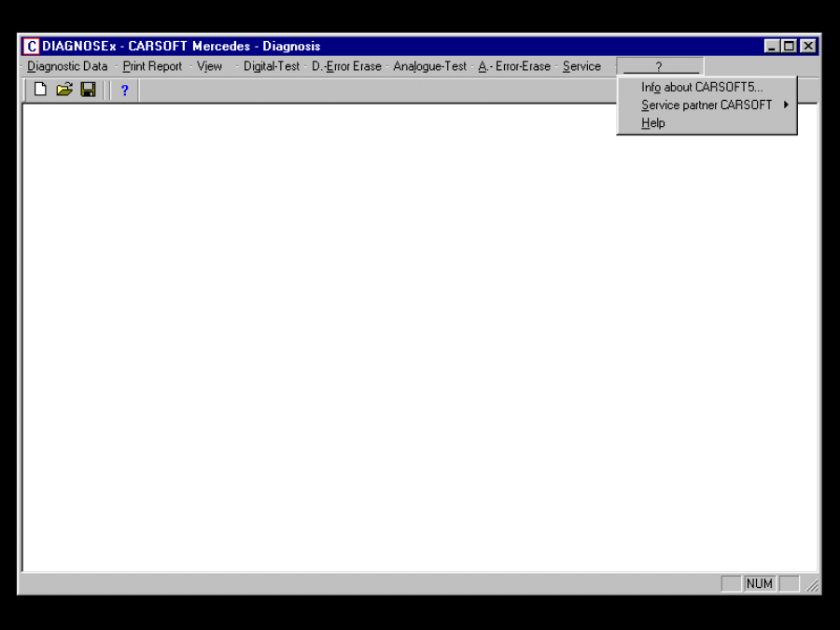Click the New document toolbar icon
The height and width of the screenshot is (630, 840).
coord(40,90)
